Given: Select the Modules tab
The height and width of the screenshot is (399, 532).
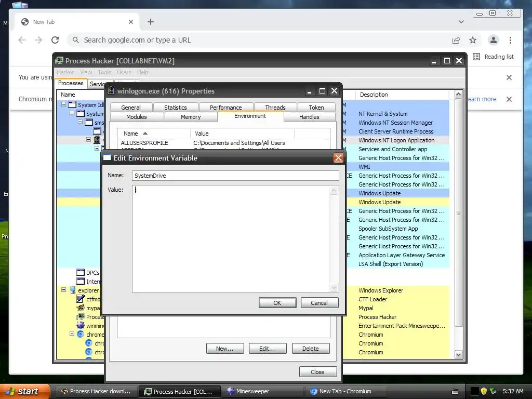Looking at the screenshot, I should [137, 117].
